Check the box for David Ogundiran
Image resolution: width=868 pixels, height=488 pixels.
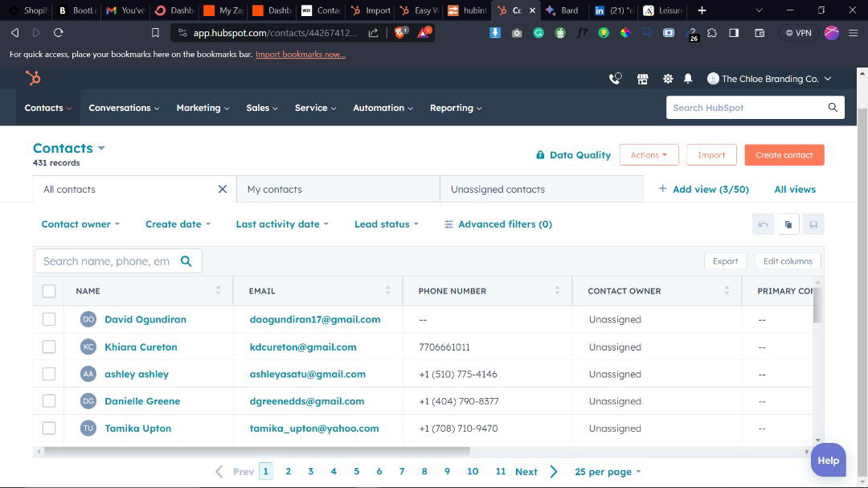(x=49, y=319)
